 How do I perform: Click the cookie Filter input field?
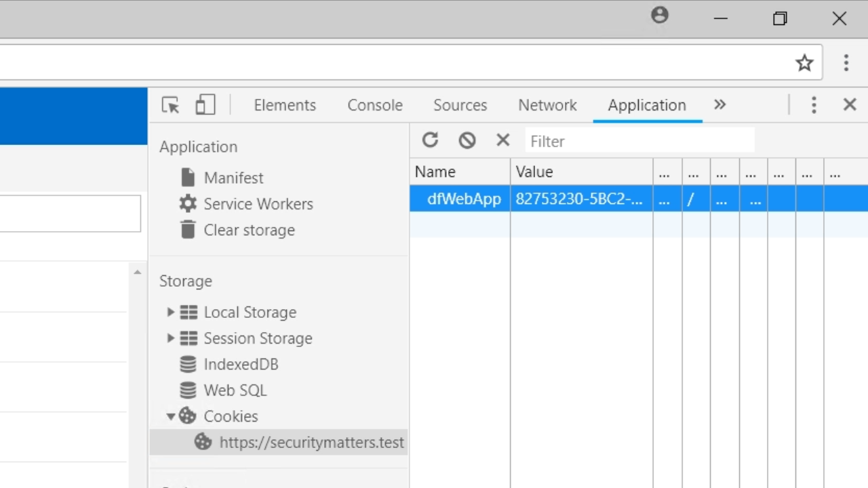639,141
